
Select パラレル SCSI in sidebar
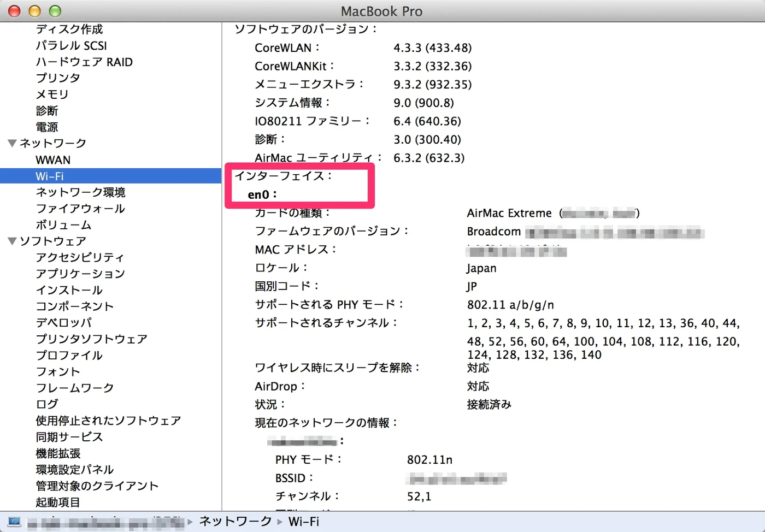click(71, 45)
